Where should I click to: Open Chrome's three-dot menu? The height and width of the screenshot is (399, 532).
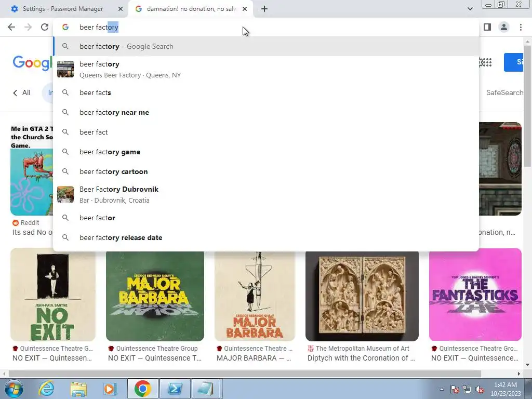pos(521,27)
